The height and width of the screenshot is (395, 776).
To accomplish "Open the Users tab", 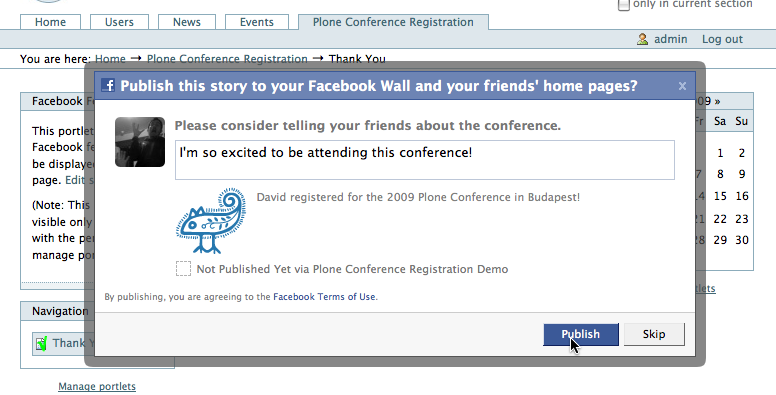I will point(119,22).
